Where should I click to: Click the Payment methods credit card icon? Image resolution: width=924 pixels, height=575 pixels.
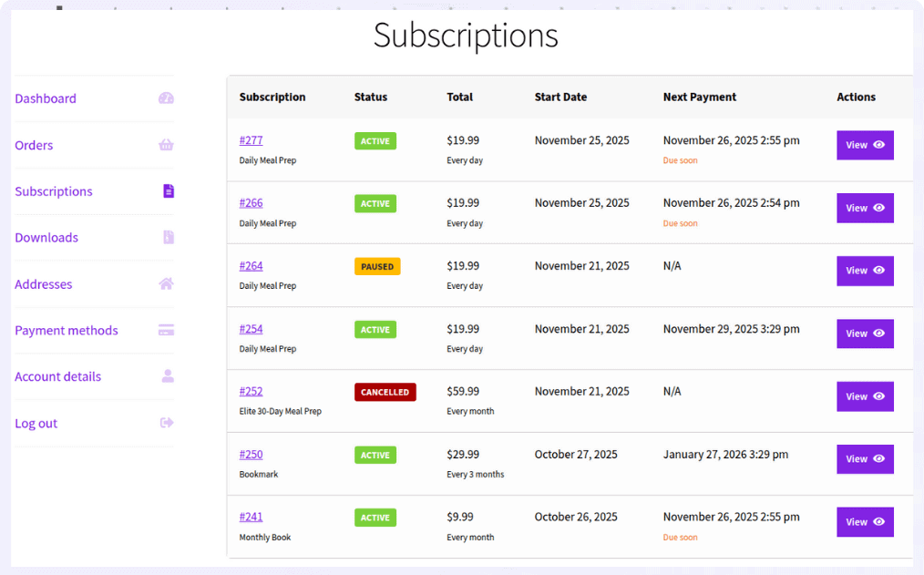coord(166,330)
